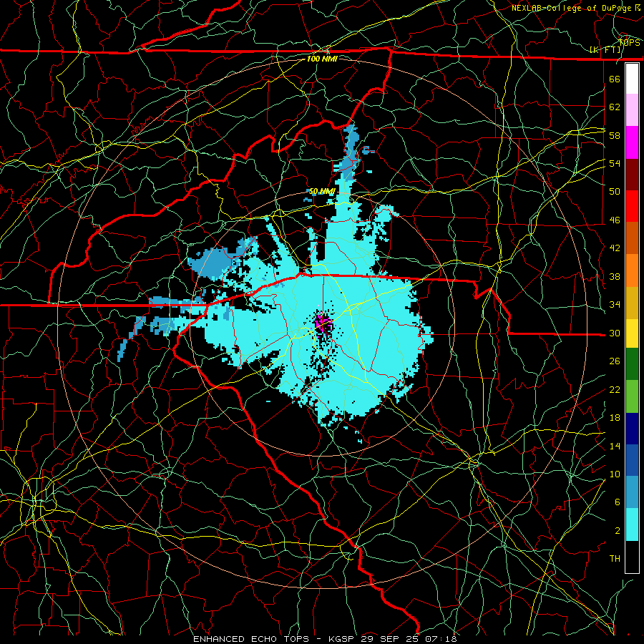Click the 14 scale label

click(615, 446)
